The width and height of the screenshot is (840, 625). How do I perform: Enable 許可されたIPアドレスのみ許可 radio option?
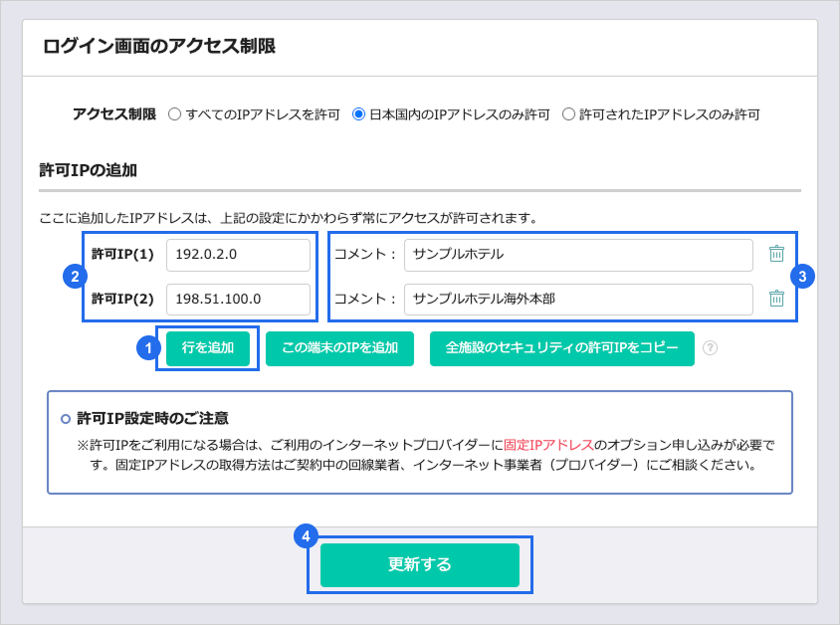pos(569,114)
